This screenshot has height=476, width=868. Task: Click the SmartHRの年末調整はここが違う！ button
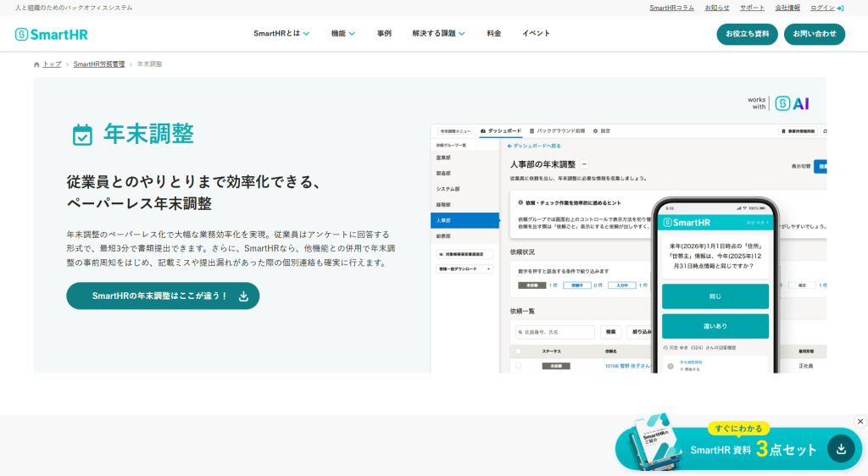[x=163, y=296]
